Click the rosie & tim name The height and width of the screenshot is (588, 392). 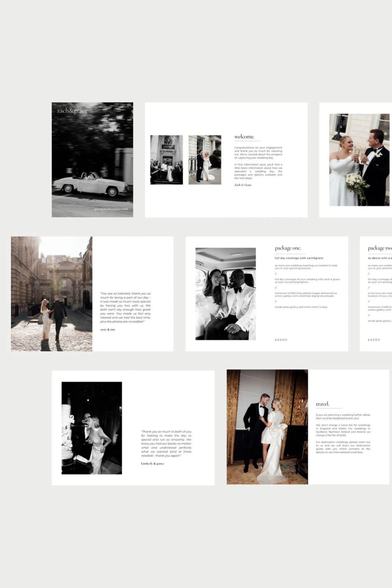pyautogui.click(x=108, y=330)
